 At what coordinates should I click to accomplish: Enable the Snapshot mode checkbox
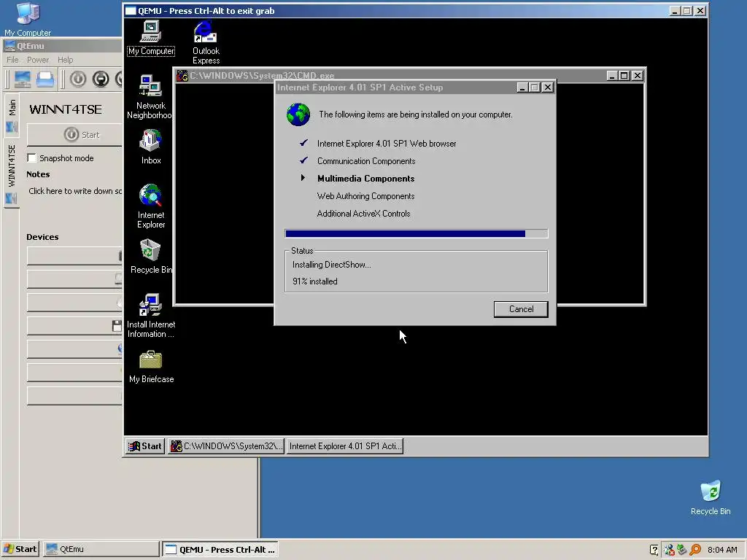[x=32, y=157]
